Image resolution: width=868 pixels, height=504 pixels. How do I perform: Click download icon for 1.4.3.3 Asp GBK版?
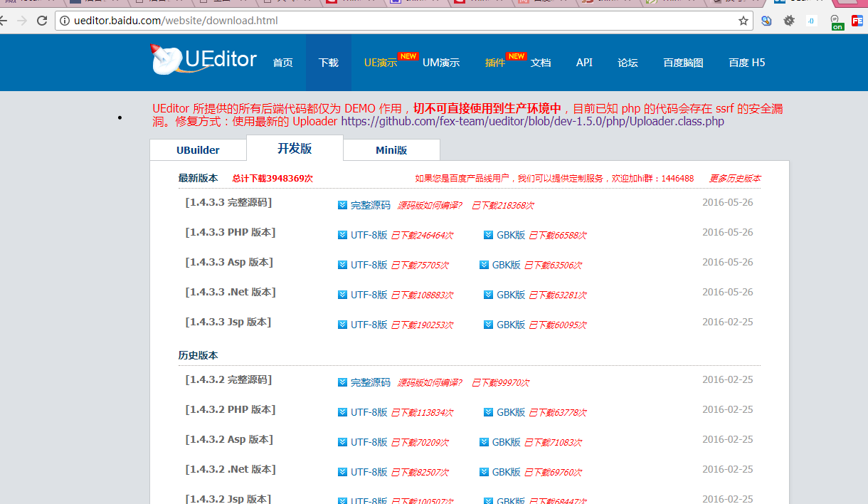(x=485, y=265)
